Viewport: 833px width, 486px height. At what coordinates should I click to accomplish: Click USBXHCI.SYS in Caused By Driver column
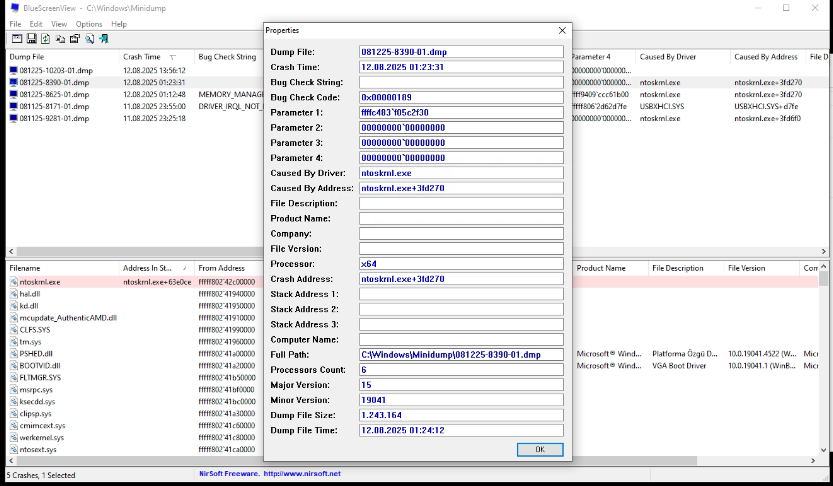661,106
